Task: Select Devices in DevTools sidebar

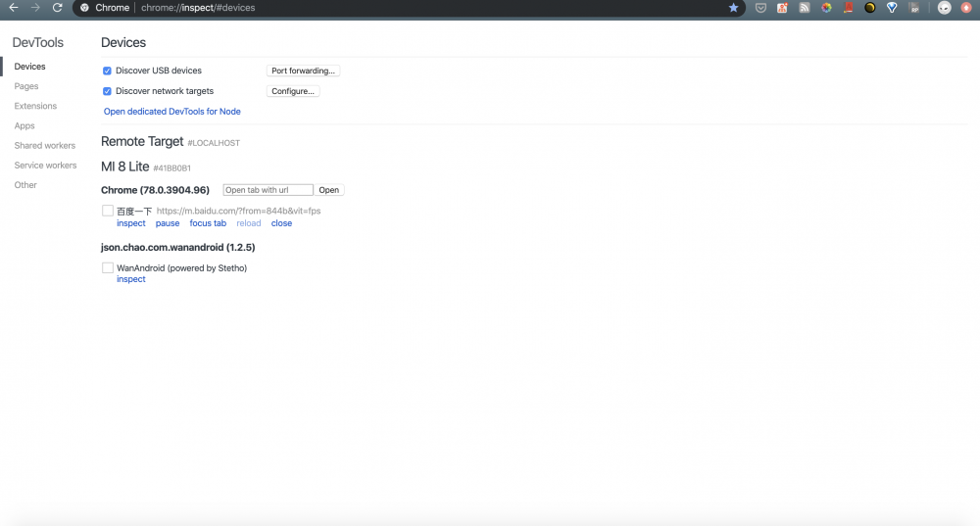Action: [29, 67]
